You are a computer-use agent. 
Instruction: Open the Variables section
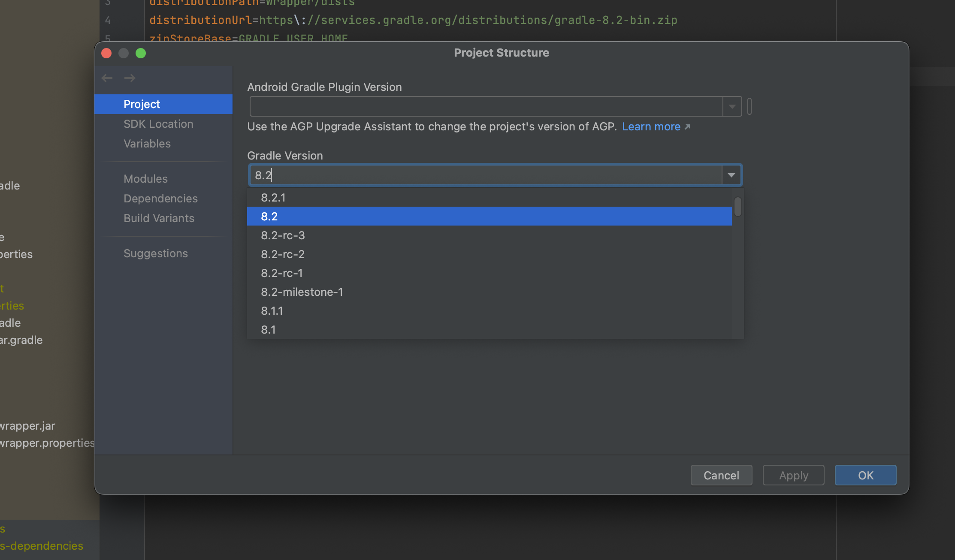pos(147,144)
